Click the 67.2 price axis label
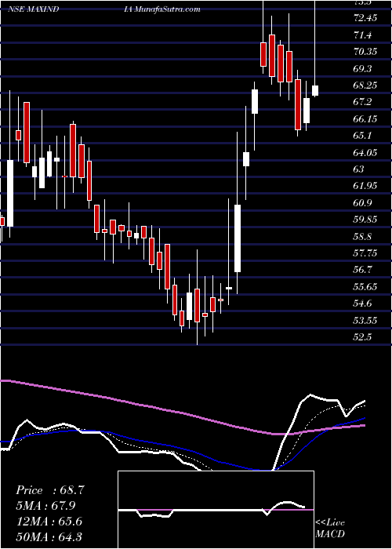Image resolution: width=392 pixels, height=549 pixels. [x=363, y=102]
